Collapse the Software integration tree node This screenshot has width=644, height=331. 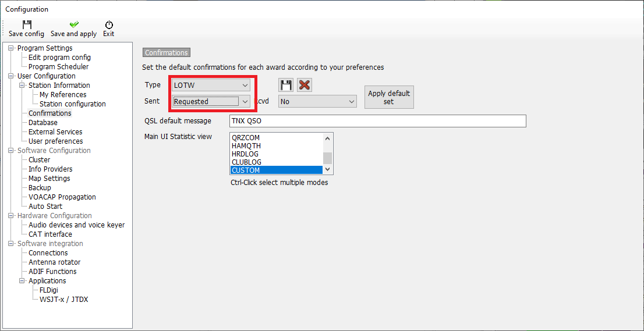click(x=10, y=244)
